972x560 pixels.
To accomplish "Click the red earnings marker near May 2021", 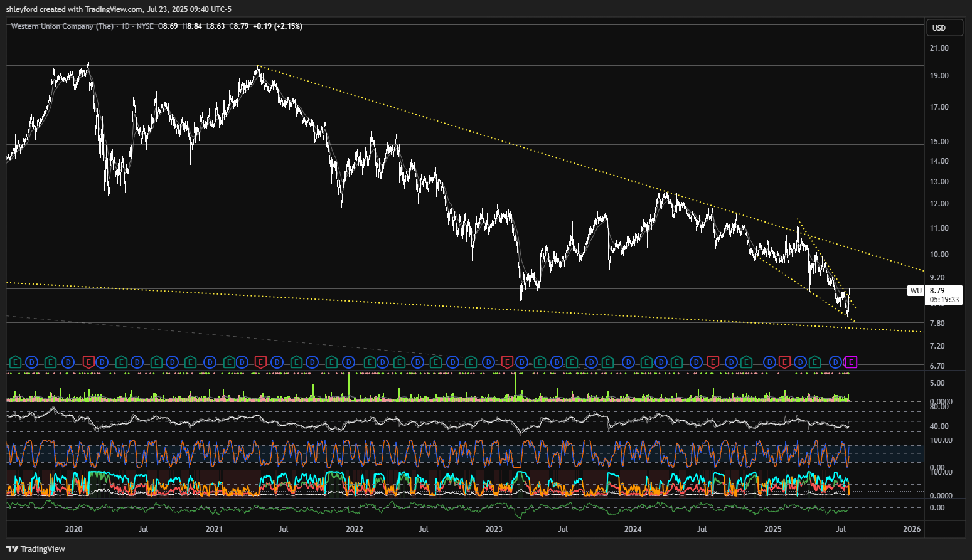I will pyautogui.click(x=260, y=362).
